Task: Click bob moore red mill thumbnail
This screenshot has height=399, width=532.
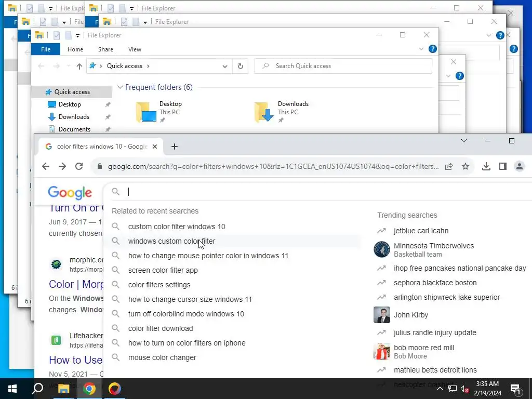Action: pos(382,351)
